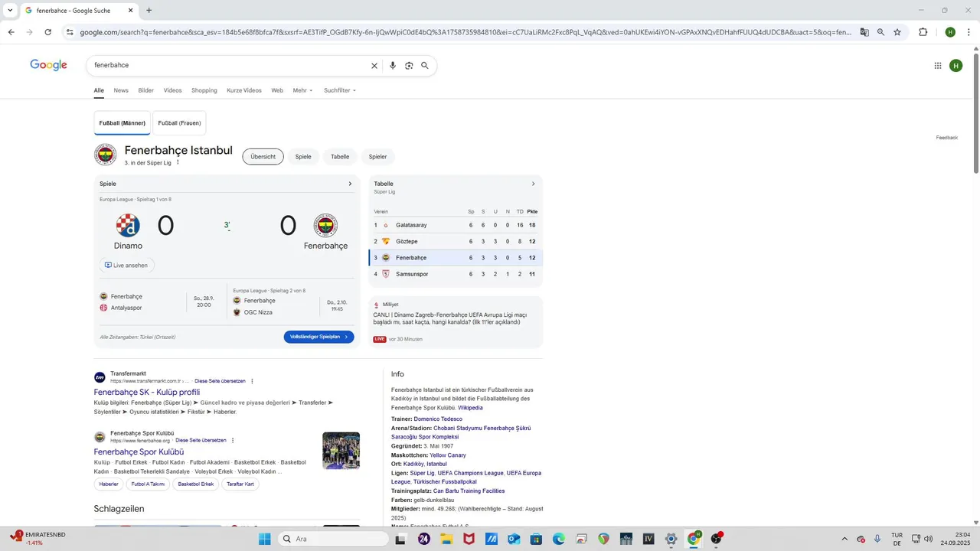Open the Windows taskbar search box Ara
Screen dimensions: 980x551
coord(332,539)
